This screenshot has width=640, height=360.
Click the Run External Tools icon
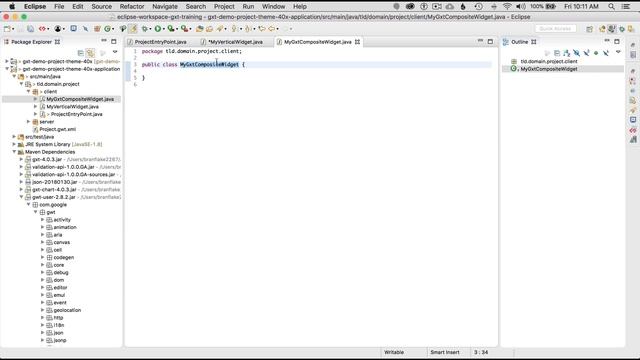pos(184,29)
